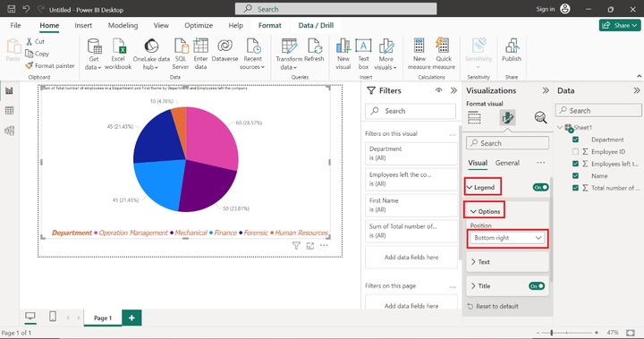644x339 pixels.
Task: Add a new page
Action: (x=131, y=318)
